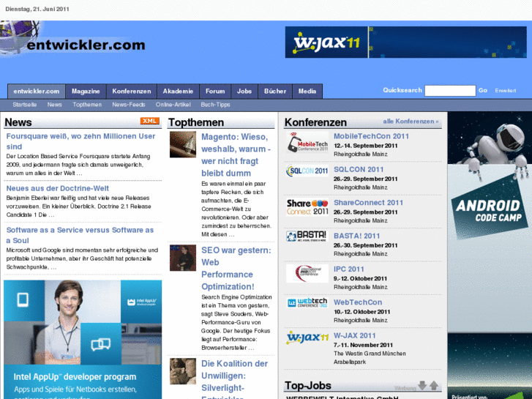Viewport: 532px width, 399px height.
Task: Click the entwickler.com globe logo
Action: [73, 38]
